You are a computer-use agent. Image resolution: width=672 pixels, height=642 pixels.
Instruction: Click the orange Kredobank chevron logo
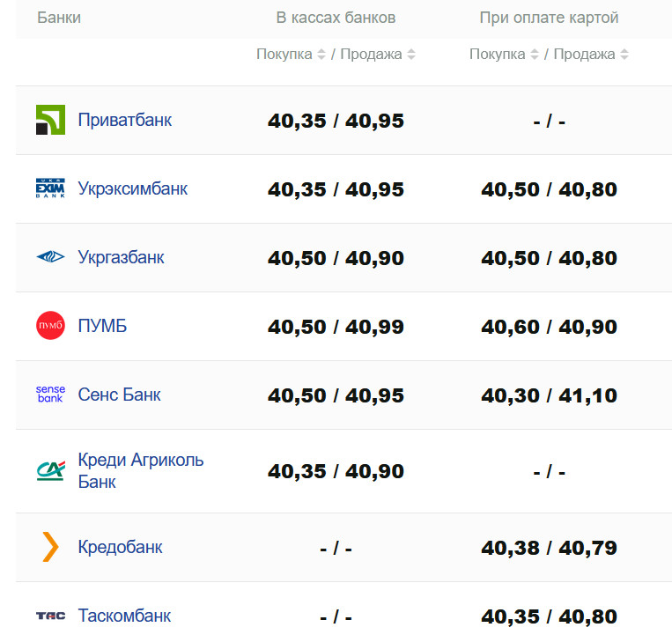pyautogui.click(x=50, y=547)
